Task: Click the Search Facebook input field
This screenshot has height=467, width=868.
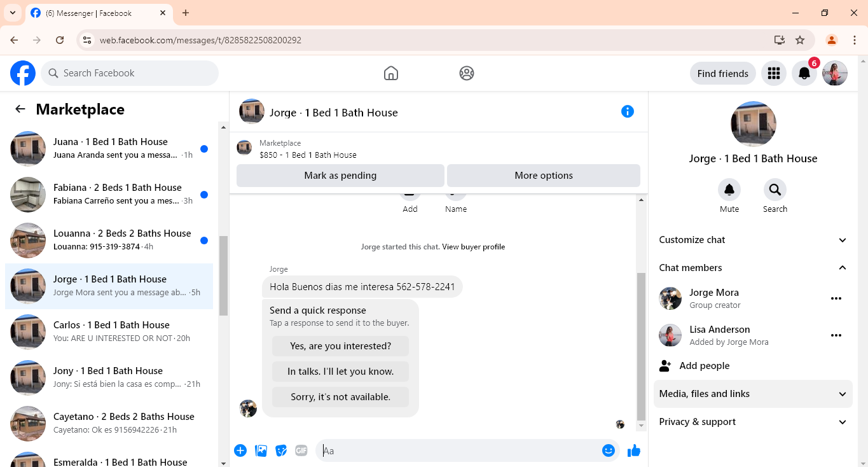Action: coord(130,73)
